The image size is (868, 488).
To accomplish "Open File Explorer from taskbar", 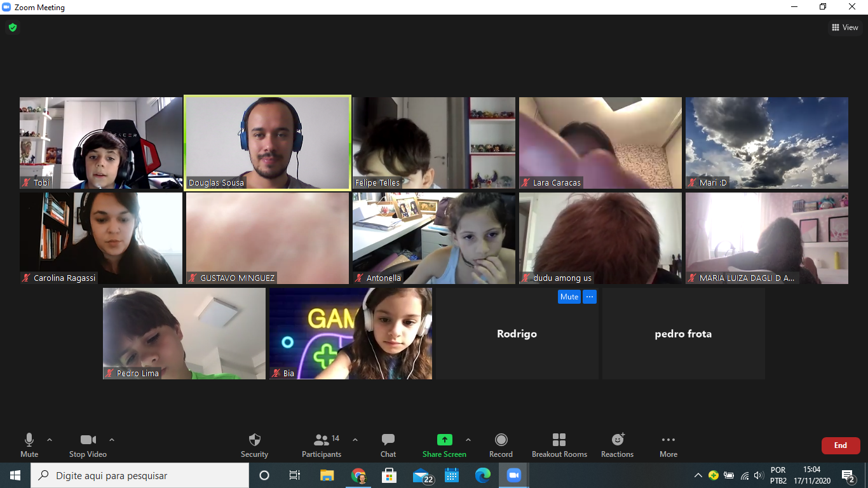I will (x=327, y=475).
